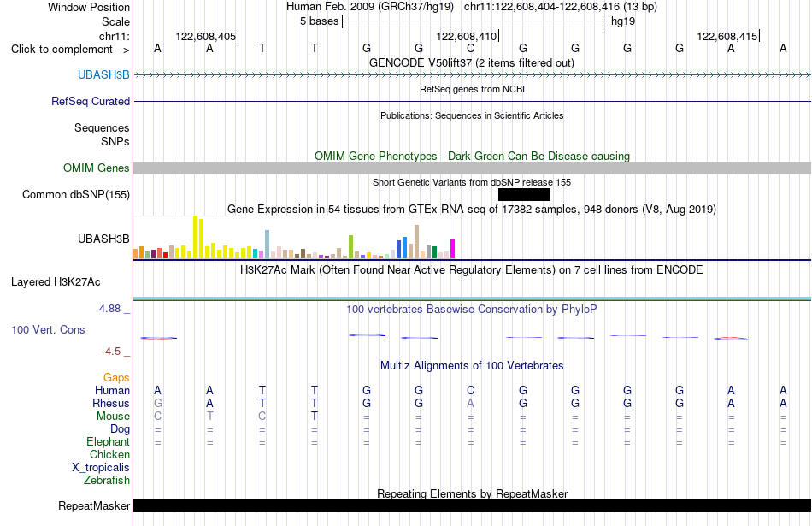Open the OMIM Genes track label
This screenshot has height=526, width=812.
pyautogui.click(x=97, y=168)
